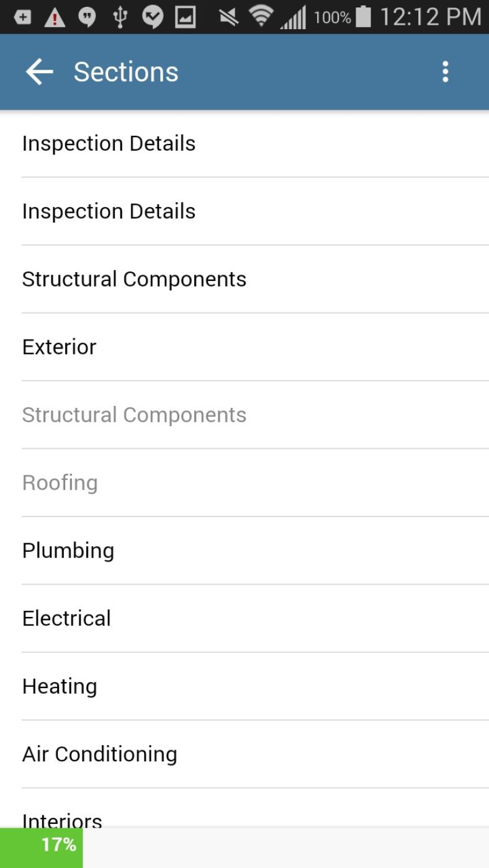Tap the quotation chat notification icon
The image size is (489, 868).
pos(87,17)
